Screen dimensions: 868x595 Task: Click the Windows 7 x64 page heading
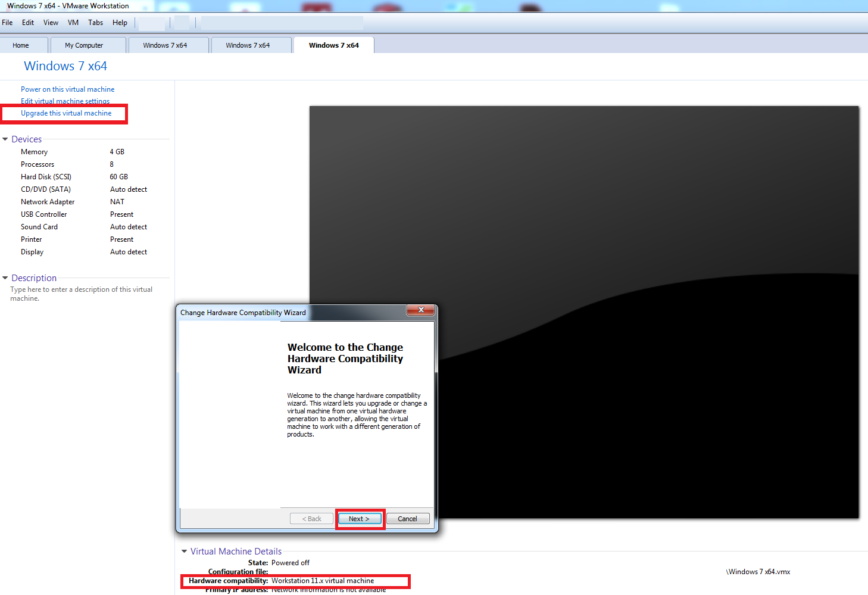tap(65, 66)
